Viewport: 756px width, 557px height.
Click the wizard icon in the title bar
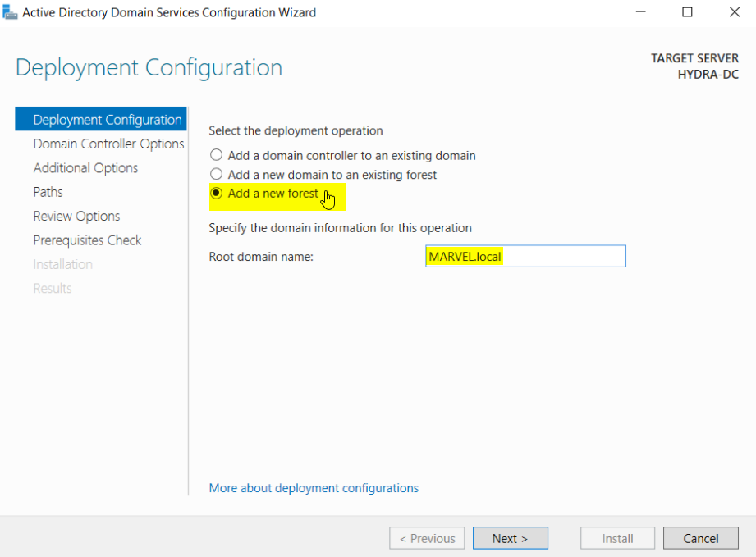point(10,12)
